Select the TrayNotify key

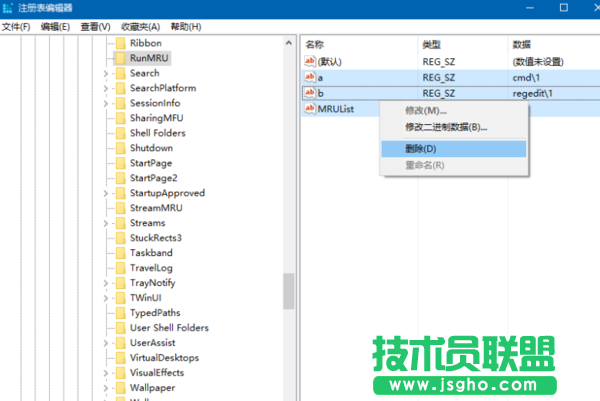click(x=152, y=283)
